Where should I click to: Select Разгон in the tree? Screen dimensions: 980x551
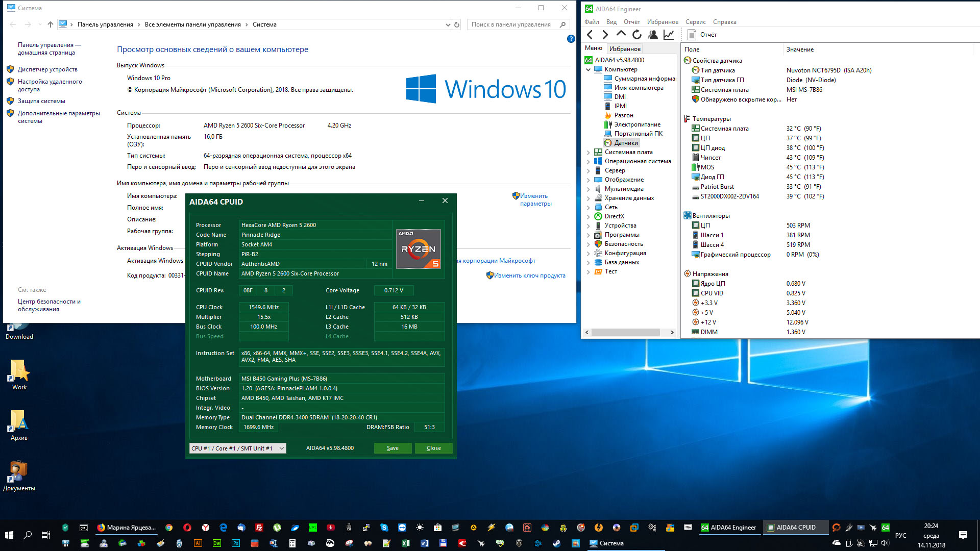pyautogui.click(x=624, y=115)
